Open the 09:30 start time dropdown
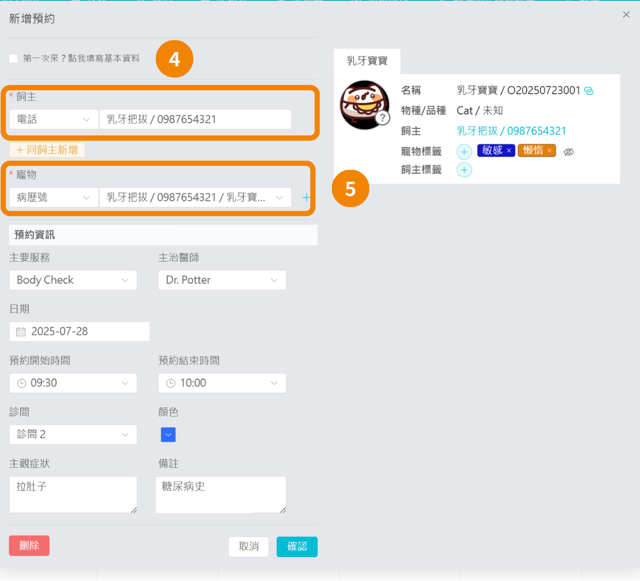Image resolution: width=640 pixels, height=581 pixels. (x=73, y=383)
